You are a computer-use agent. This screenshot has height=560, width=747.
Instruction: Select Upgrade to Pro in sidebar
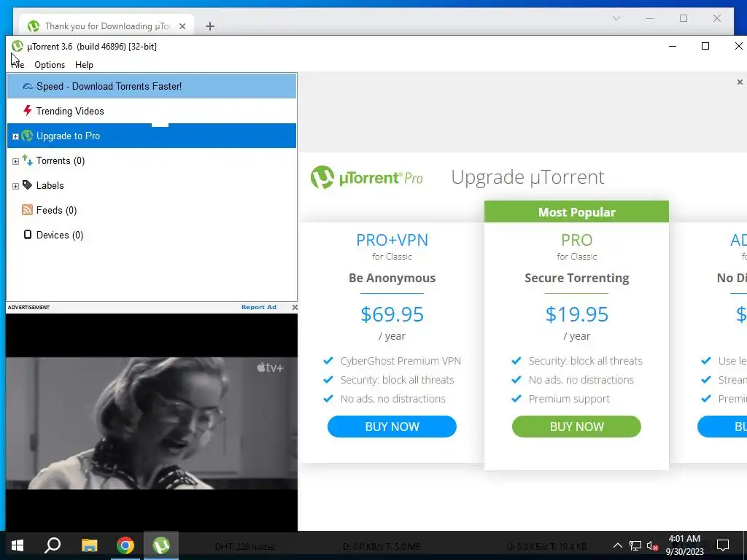tap(152, 136)
